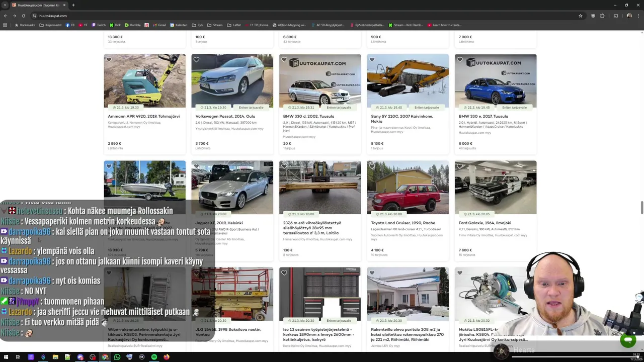Open Sany SY 210C Kaivinkone listing title
Screen dimensions: 644x362
[x=401, y=119]
